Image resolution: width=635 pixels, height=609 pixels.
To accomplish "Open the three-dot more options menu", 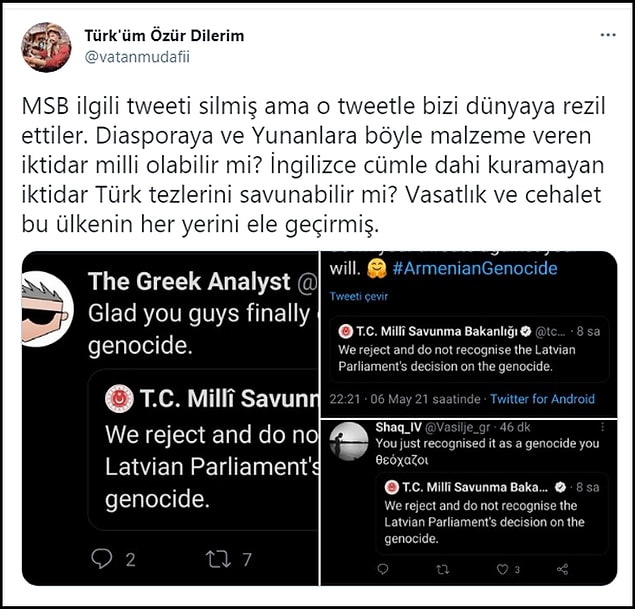I will pyautogui.click(x=608, y=35).
